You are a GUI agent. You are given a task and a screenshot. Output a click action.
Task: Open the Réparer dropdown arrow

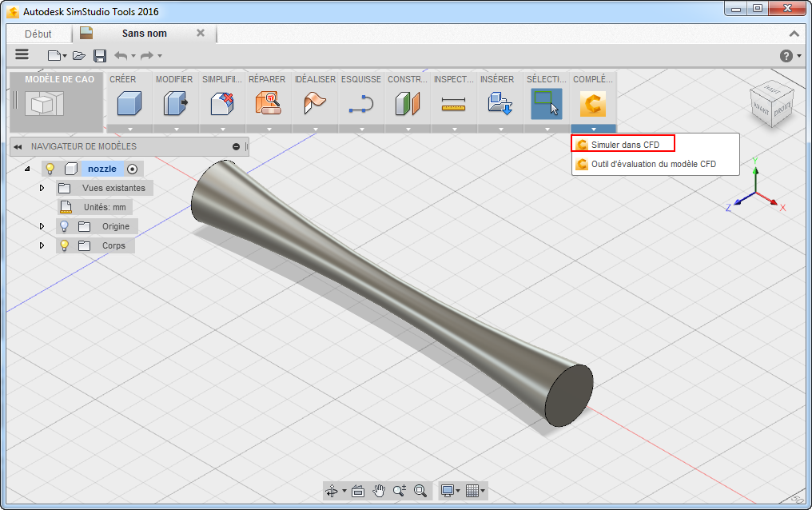click(269, 129)
